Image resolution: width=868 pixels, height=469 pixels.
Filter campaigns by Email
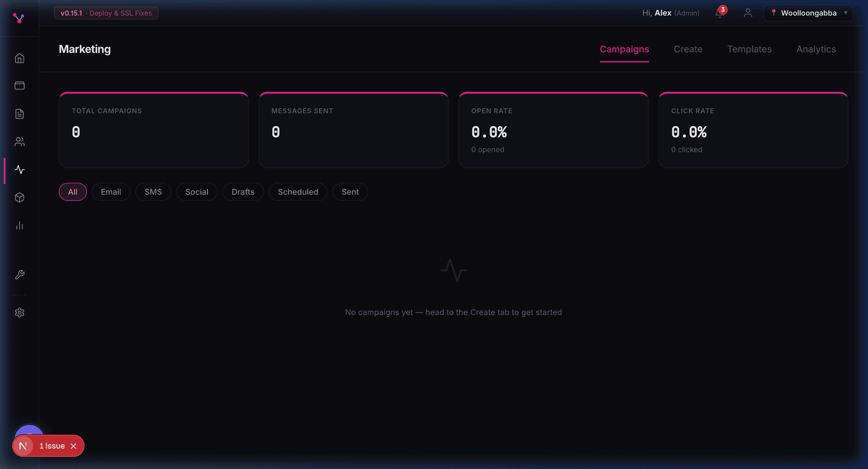pos(111,192)
